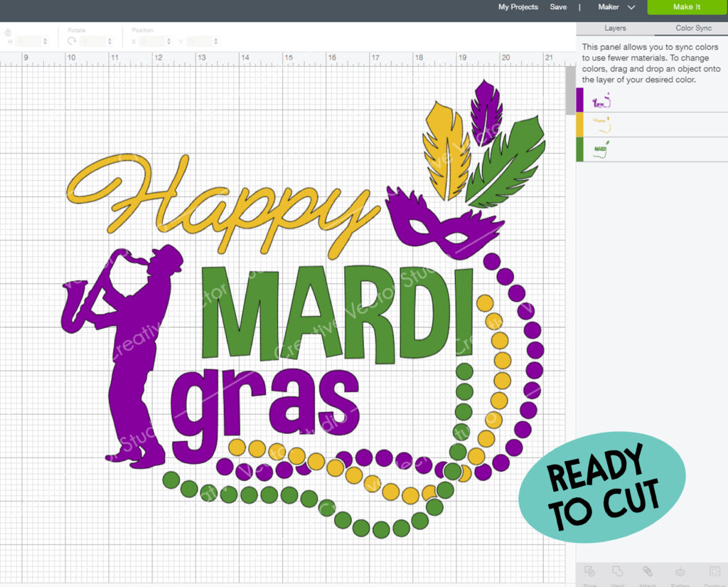Click the Attach paperclip icon
This screenshot has width=728, height=587.
647,571
